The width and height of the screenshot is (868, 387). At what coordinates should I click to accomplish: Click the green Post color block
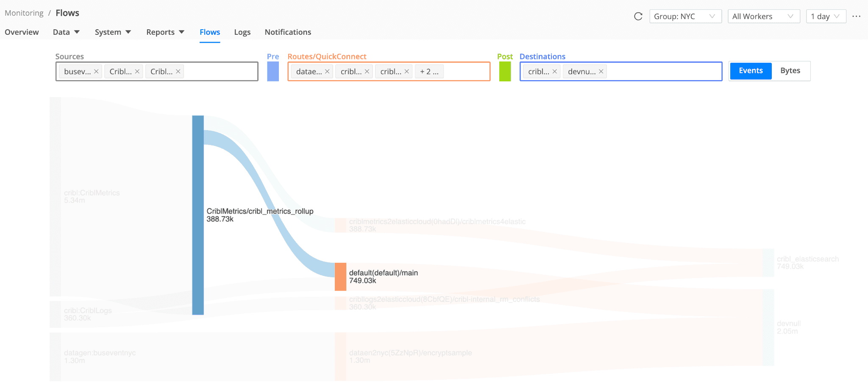505,71
